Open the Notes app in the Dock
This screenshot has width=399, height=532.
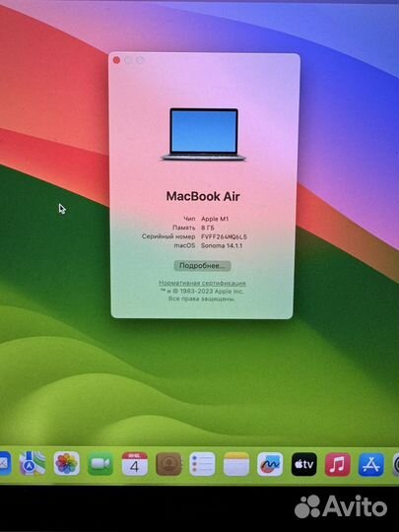coord(236,464)
